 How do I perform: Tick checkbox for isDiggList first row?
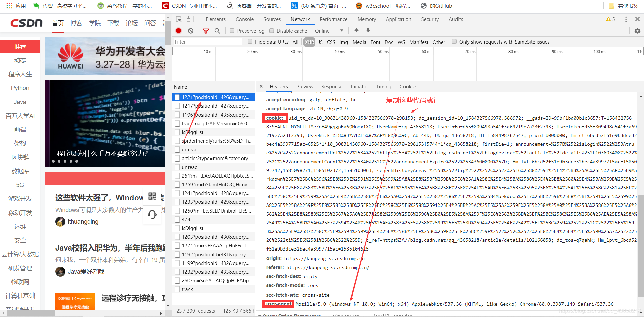(x=177, y=132)
